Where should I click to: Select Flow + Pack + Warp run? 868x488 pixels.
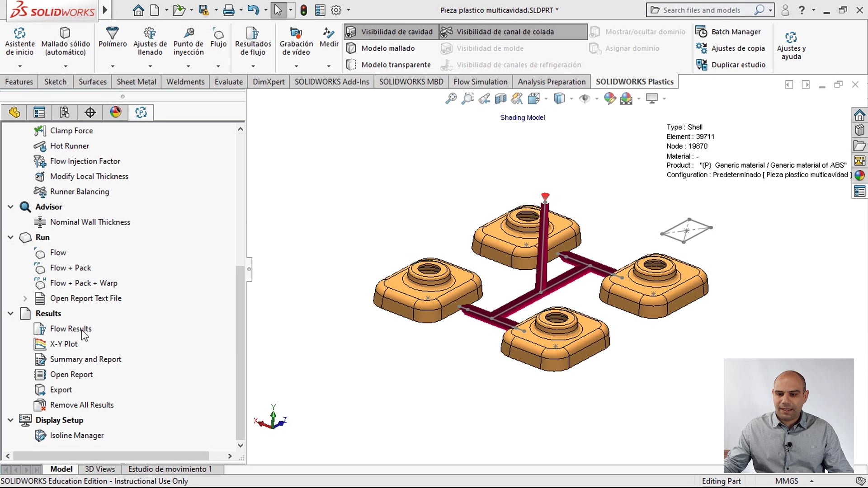[84, 283]
